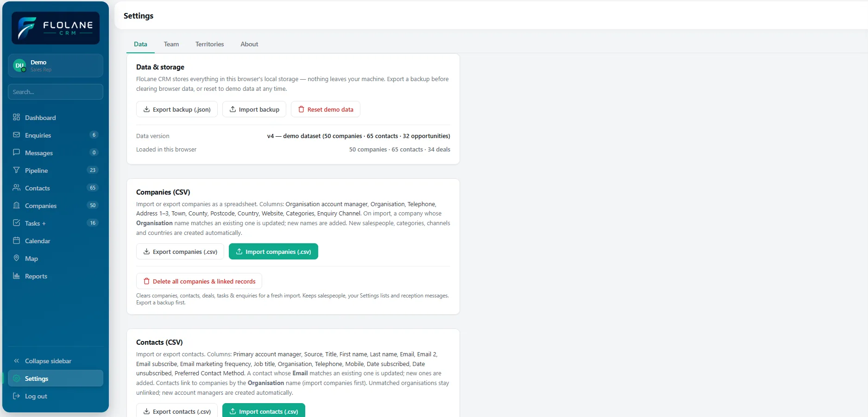Click the Pipeline count badge 23
Image resolution: width=868 pixels, height=417 pixels.
tap(93, 170)
